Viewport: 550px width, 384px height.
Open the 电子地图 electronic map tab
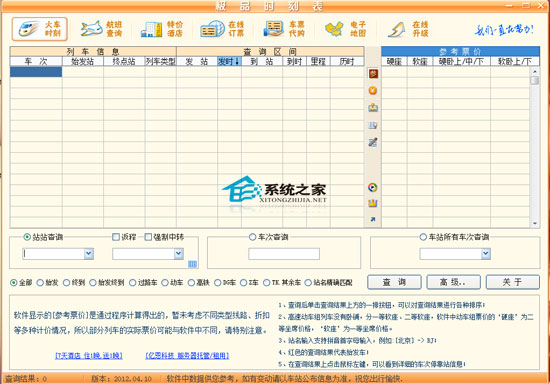click(x=345, y=29)
